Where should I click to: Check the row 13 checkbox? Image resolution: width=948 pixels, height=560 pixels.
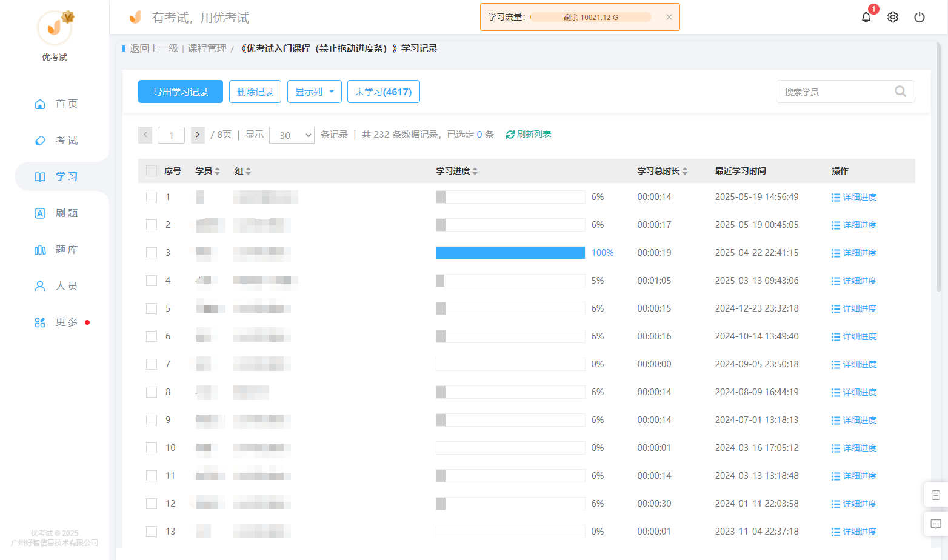pos(152,532)
